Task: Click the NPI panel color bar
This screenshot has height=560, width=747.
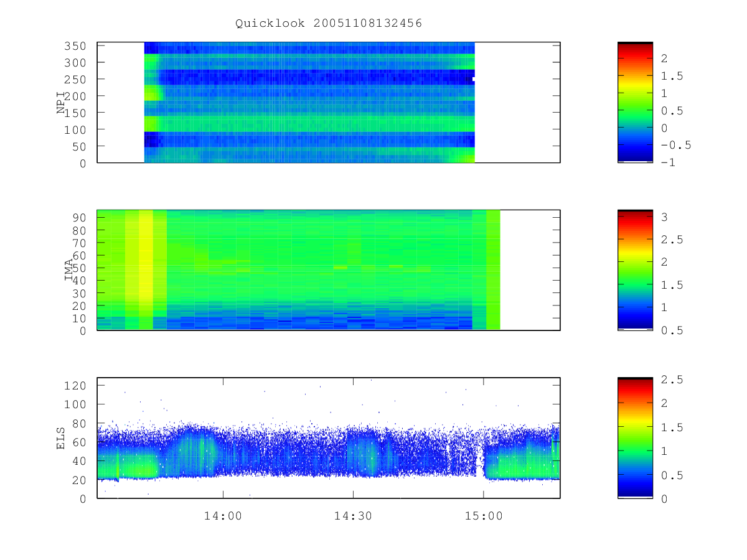Action: (635, 103)
